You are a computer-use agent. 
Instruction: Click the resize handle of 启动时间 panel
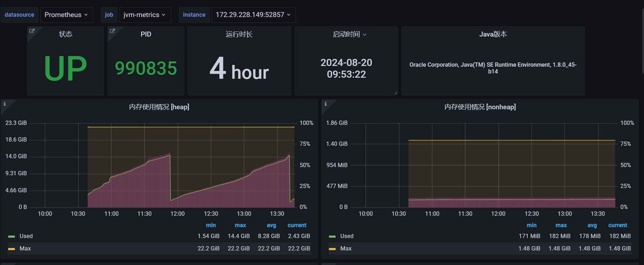tap(396, 93)
